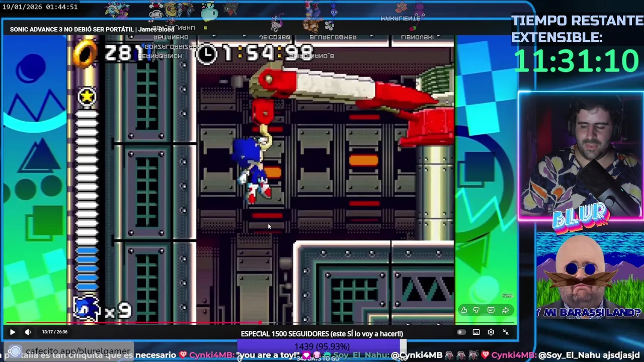Click the video title SONIC ADVANCE 3 NO DEBIÓ SER PORTÁTIL

tap(92, 29)
